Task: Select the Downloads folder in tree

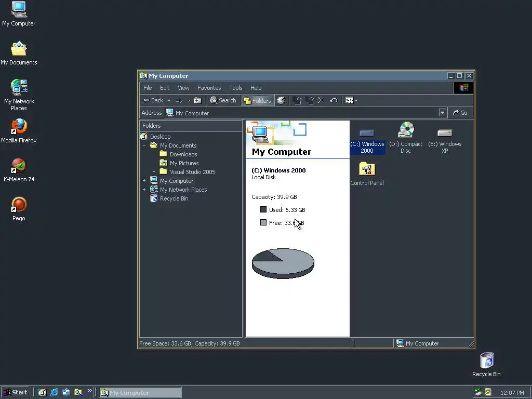Action: coord(183,154)
